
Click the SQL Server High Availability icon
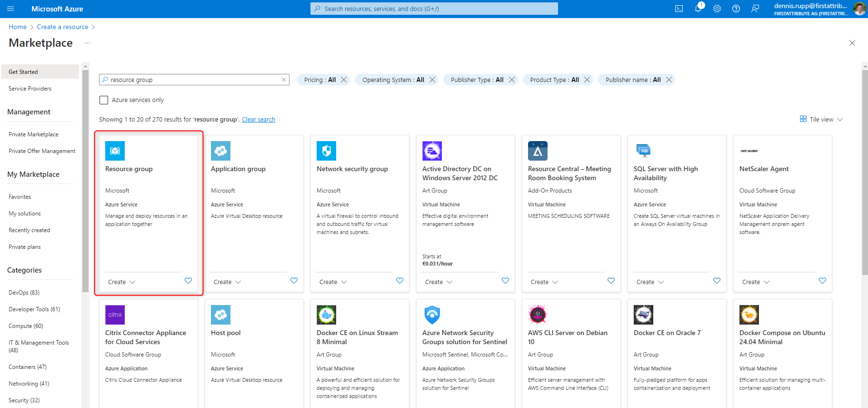click(x=643, y=151)
